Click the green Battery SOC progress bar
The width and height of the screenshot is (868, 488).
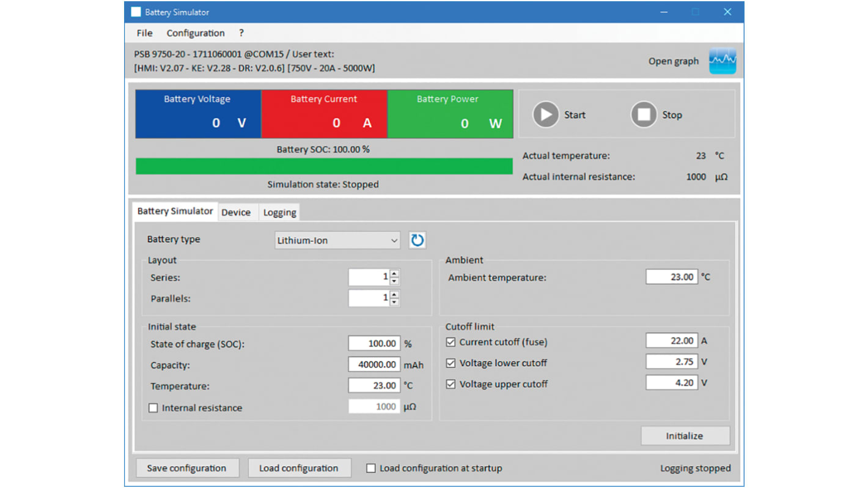tap(324, 166)
